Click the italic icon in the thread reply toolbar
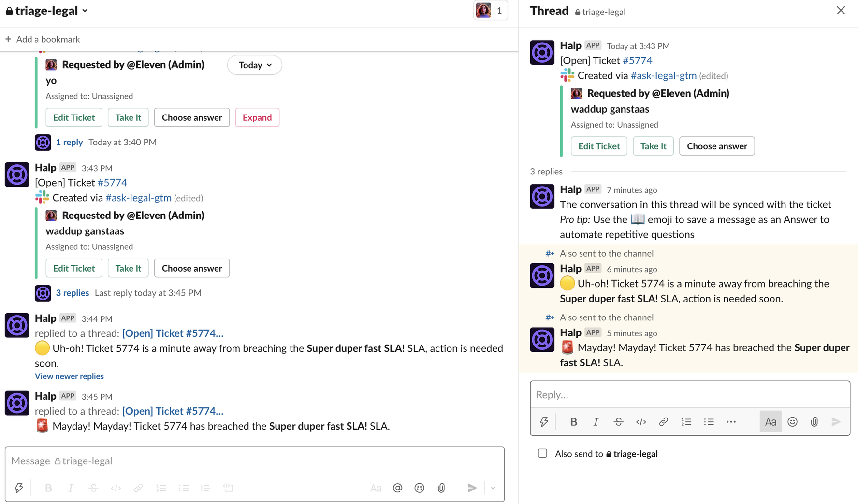The width and height of the screenshot is (858, 504). click(596, 422)
